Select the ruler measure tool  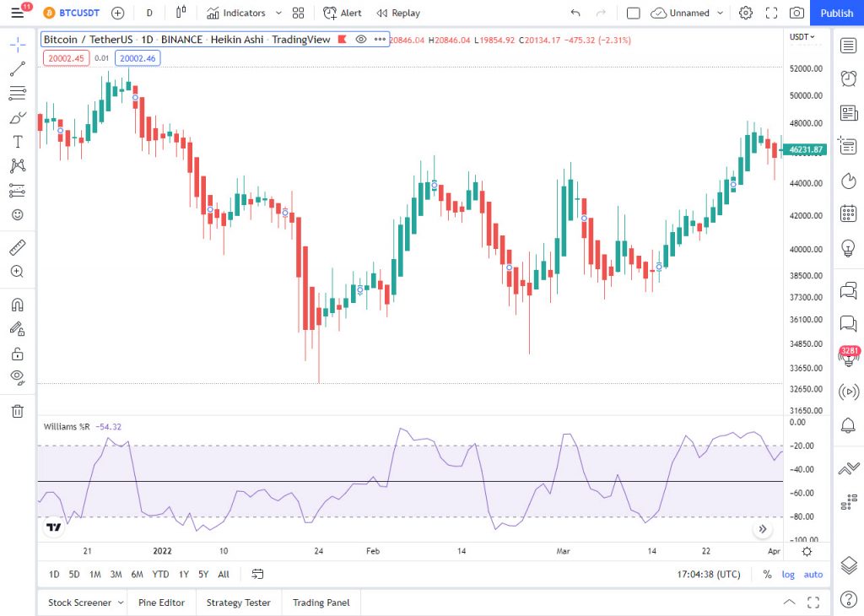click(18, 247)
